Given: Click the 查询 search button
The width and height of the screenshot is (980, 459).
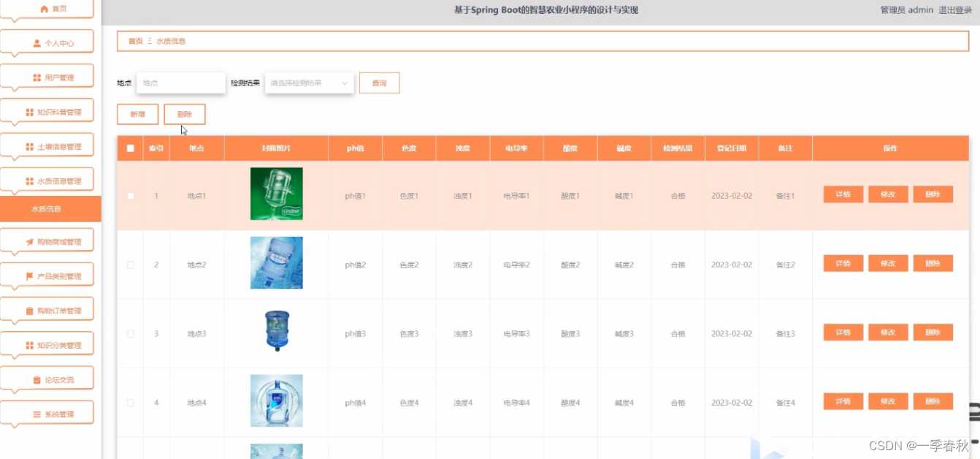Looking at the screenshot, I should [379, 83].
